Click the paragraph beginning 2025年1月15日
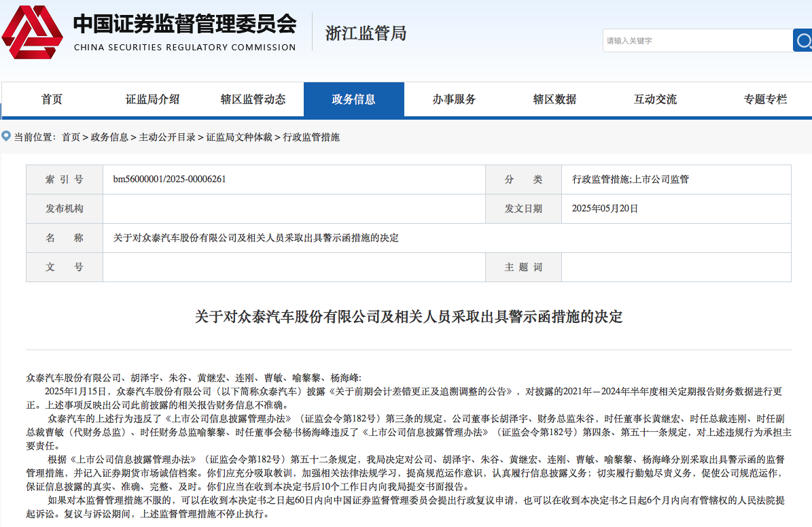The image size is (812, 527). 404,398
